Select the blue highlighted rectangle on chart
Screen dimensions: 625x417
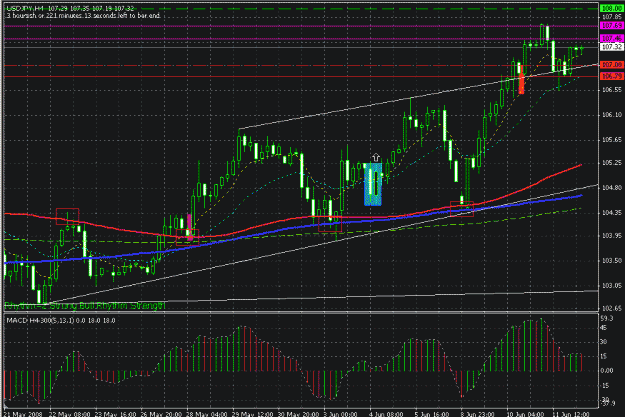tap(373, 184)
